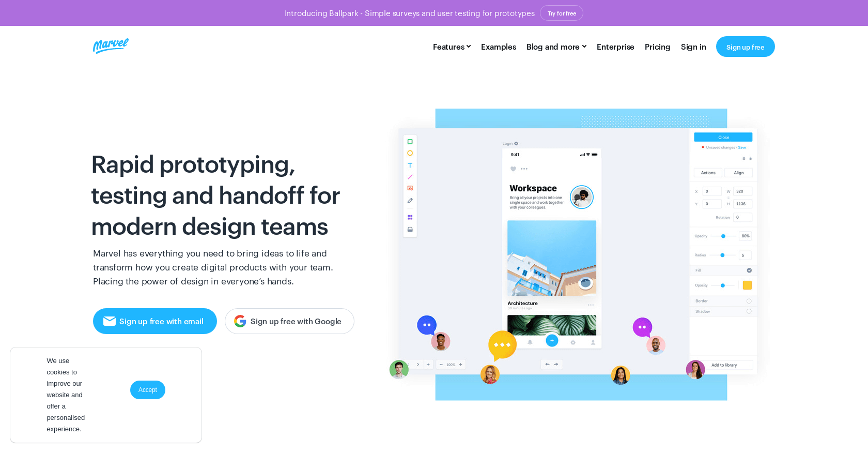868x453 pixels.
Task: Click the Radius slider handle
Action: 722,255
